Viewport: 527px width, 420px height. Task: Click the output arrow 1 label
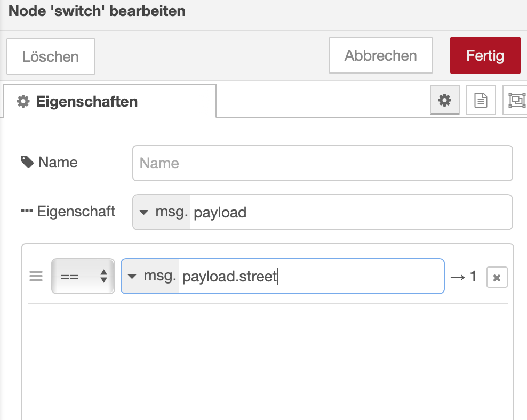pos(464,277)
